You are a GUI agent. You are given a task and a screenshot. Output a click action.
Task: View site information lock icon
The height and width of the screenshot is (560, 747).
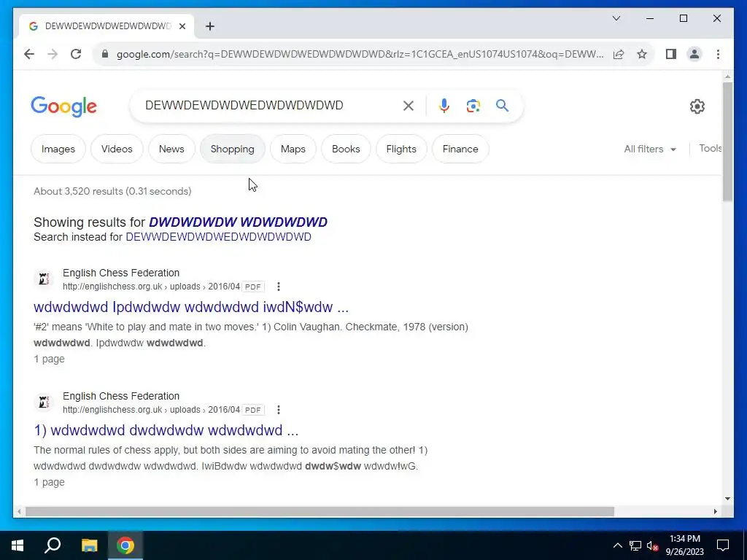(x=105, y=54)
